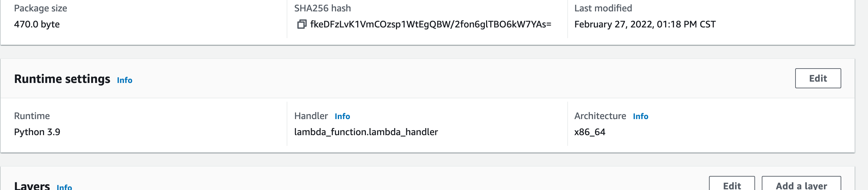Image resolution: width=868 pixels, height=190 pixels.
Task: Open Info link next to Layers heading
Action: click(x=64, y=187)
